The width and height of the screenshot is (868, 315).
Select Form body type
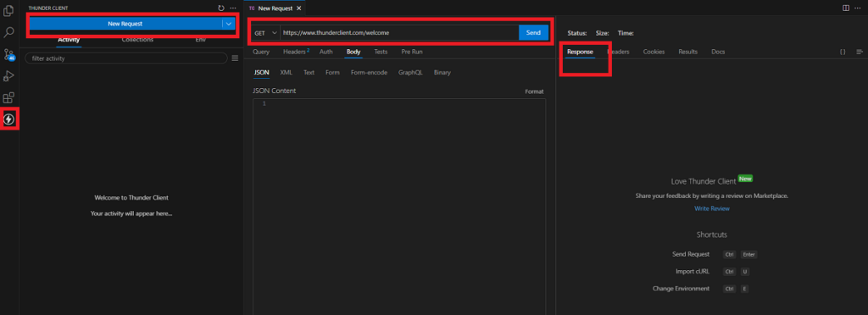click(332, 72)
